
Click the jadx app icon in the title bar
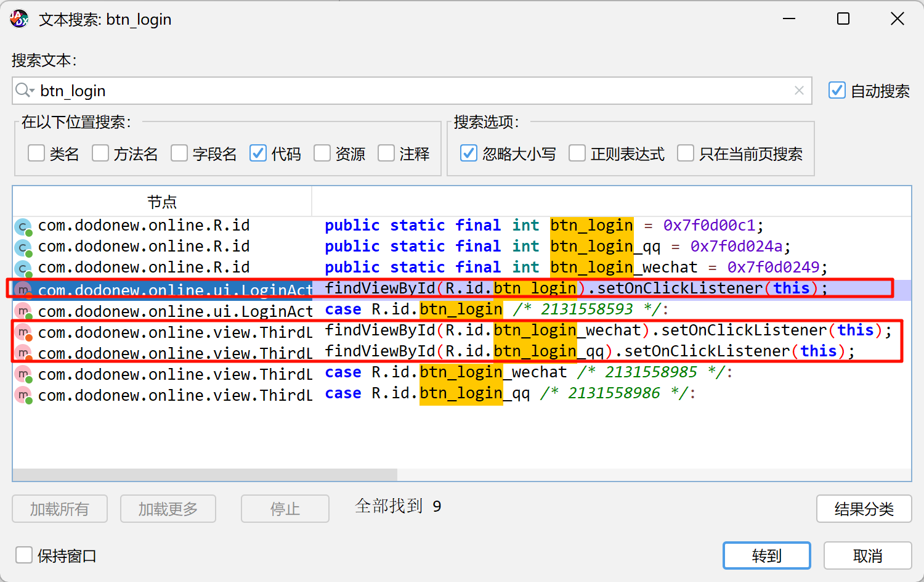(19, 19)
